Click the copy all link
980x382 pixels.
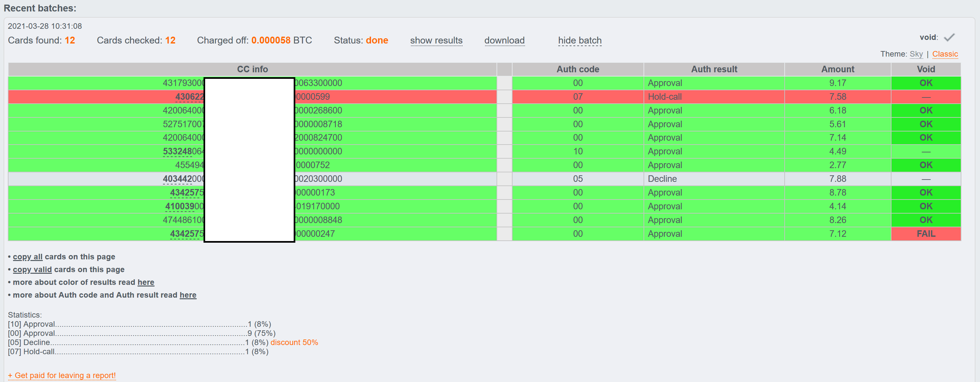click(28, 257)
